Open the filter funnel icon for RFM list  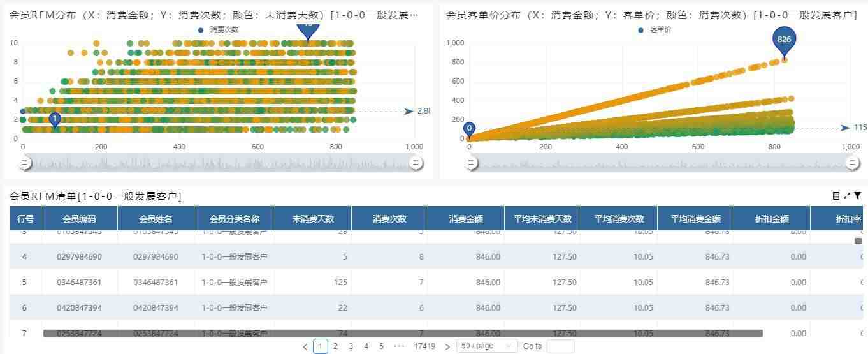click(x=857, y=196)
